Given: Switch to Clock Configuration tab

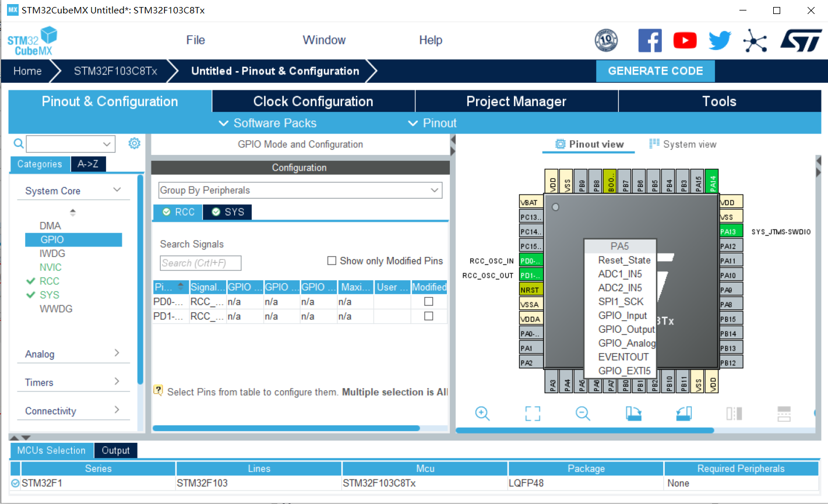Looking at the screenshot, I should tap(313, 101).
